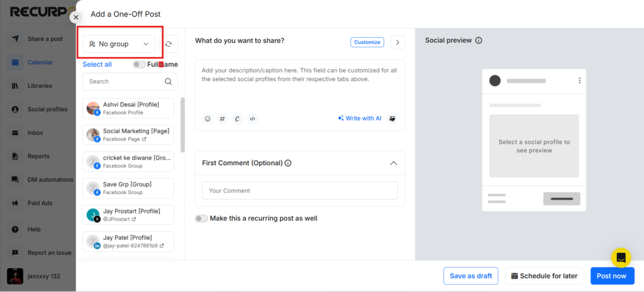Open Inbox in sidebar
Viewport: 644px width, 292px height.
pyautogui.click(x=35, y=133)
